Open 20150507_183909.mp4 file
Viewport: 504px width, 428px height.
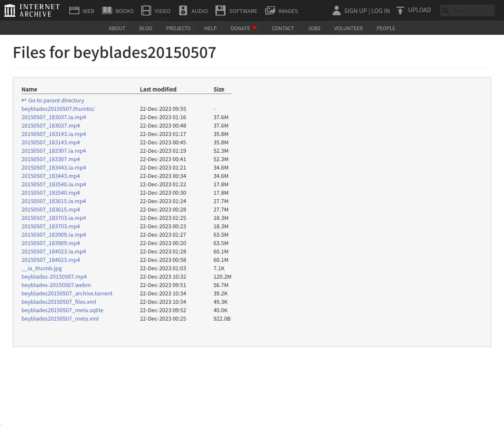coord(50,243)
